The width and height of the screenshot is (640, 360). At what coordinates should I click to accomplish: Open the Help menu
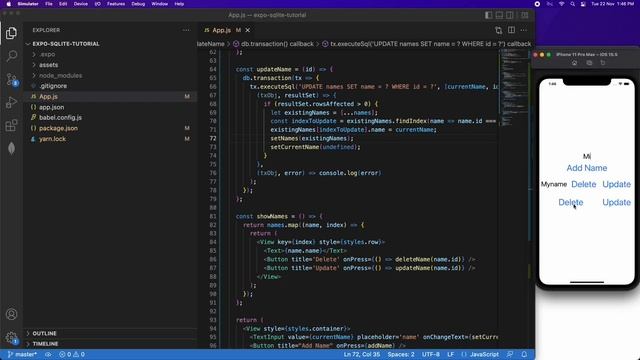click(x=179, y=4)
